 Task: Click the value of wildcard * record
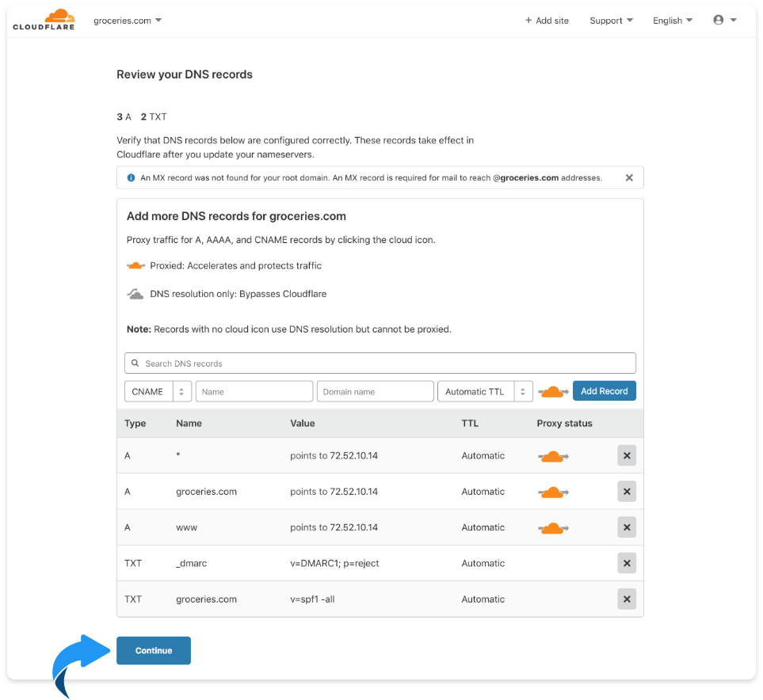click(x=334, y=455)
